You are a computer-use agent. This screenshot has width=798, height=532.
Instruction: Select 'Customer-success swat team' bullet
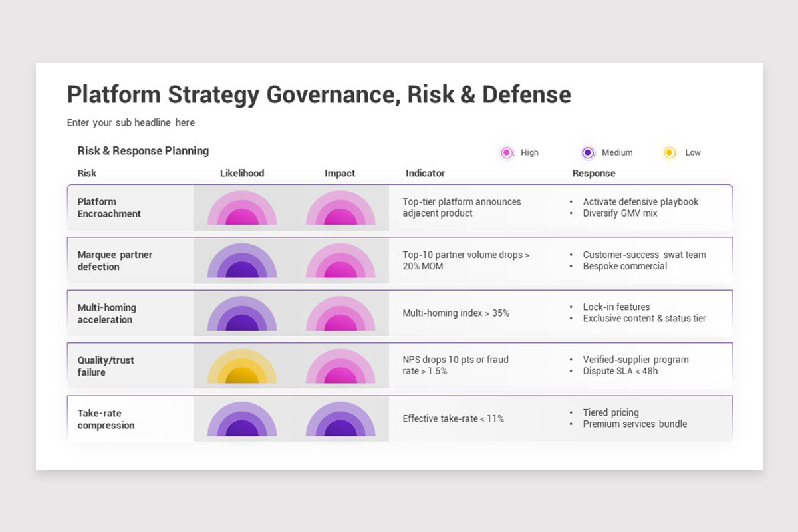[x=644, y=255]
